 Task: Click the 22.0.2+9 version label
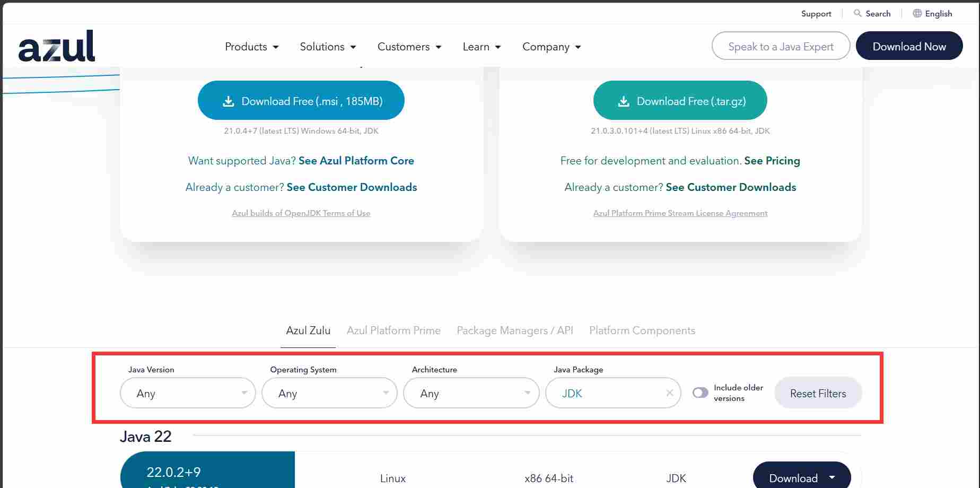[174, 472]
